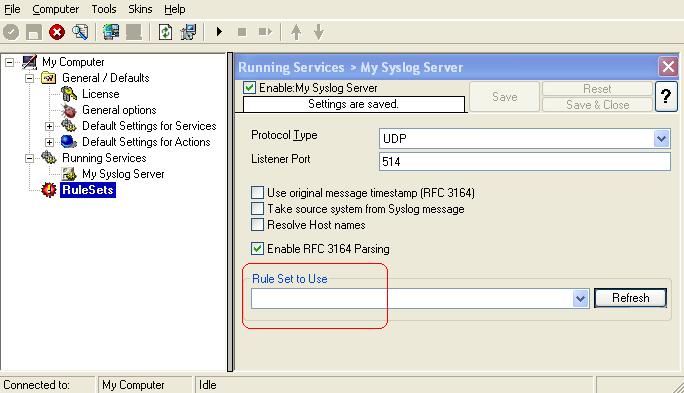This screenshot has width=684, height=393.
Task: Expand Default Settings for Actions node
Action: (x=49, y=142)
